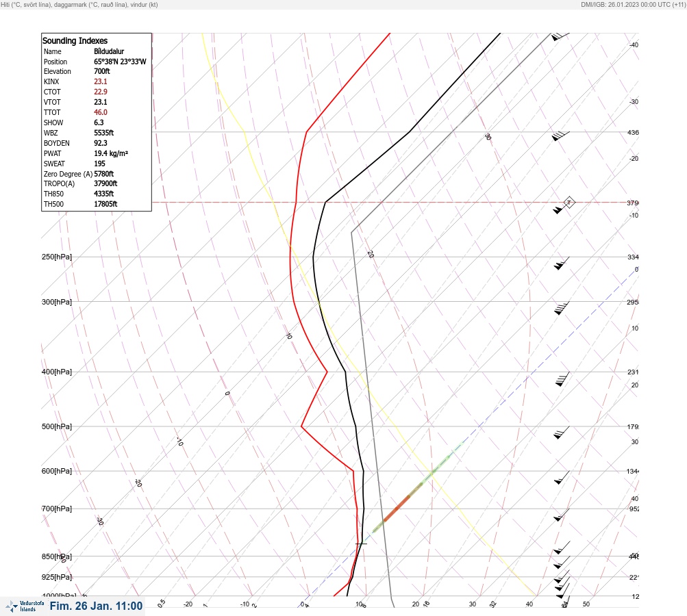Click the wind barb at 500 hPa

pos(562,433)
